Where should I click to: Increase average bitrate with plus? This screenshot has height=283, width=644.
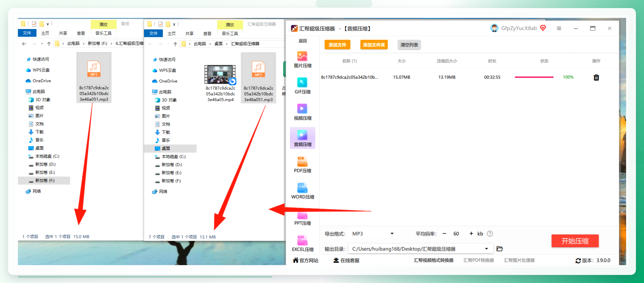pyautogui.click(x=471, y=234)
